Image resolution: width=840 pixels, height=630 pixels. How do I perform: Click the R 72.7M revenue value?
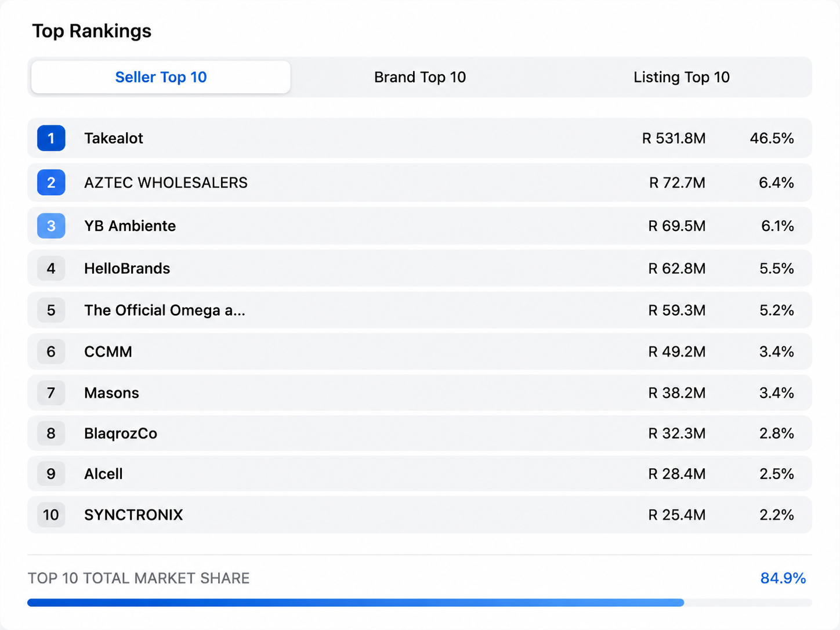tap(677, 183)
